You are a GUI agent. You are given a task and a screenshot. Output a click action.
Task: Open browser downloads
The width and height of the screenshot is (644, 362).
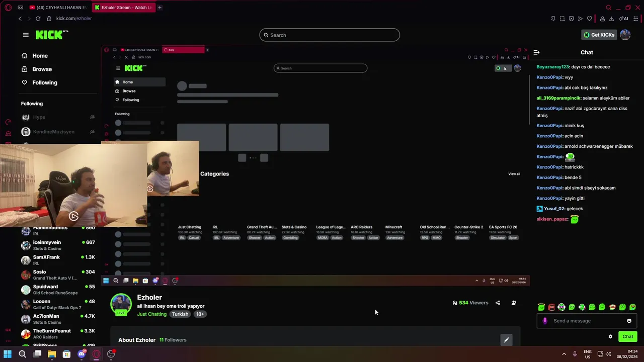pos(611,19)
